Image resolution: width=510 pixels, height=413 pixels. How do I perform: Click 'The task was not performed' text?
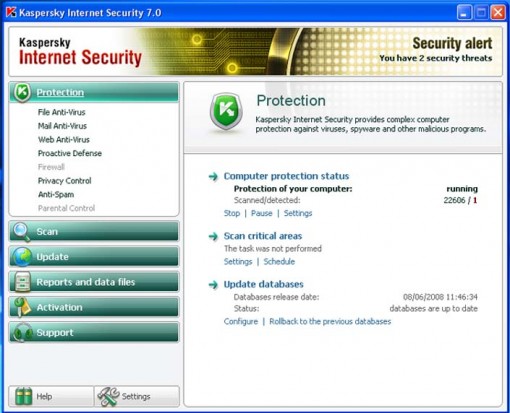tap(273, 248)
